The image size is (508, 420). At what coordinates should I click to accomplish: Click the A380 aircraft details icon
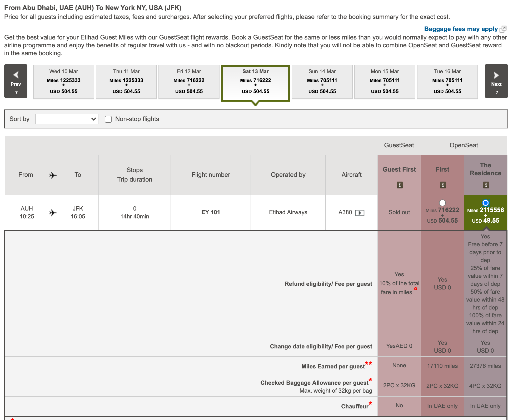coord(360,213)
